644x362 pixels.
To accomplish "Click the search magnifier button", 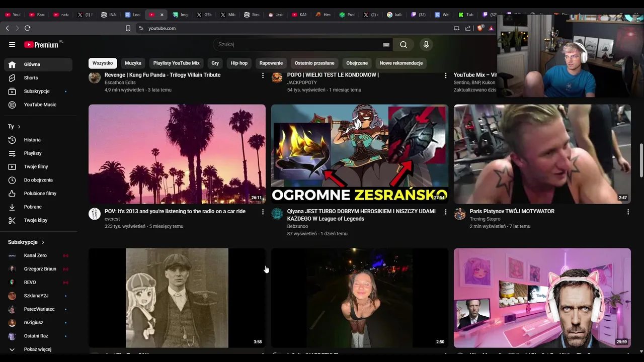I will (x=404, y=44).
